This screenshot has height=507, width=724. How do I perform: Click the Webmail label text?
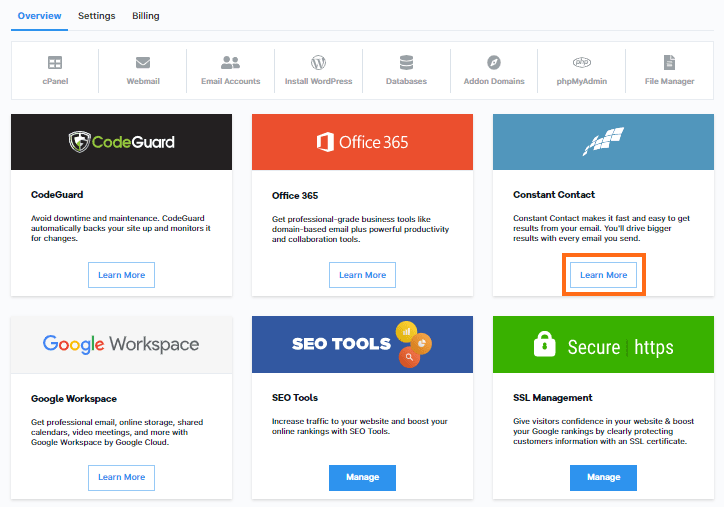click(x=143, y=81)
